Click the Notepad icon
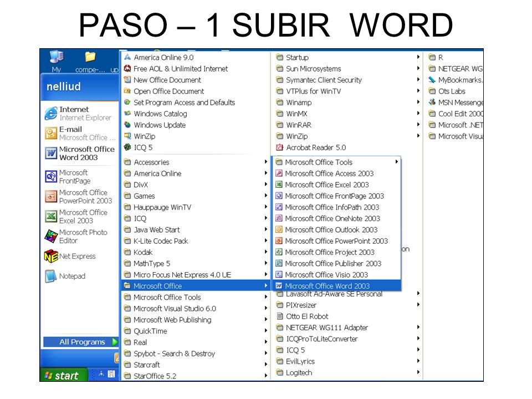This screenshot has height=399, width=532. click(x=51, y=276)
